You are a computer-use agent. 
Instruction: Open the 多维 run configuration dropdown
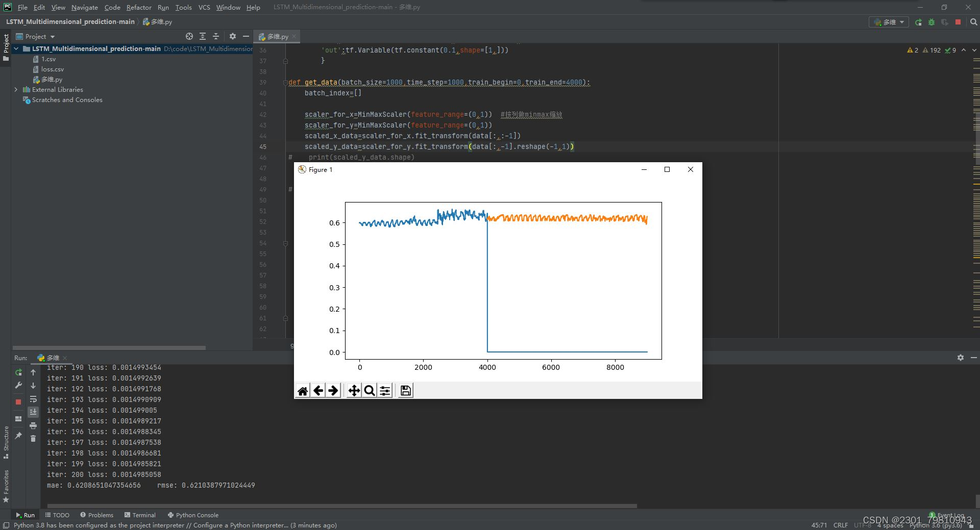click(x=889, y=22)
